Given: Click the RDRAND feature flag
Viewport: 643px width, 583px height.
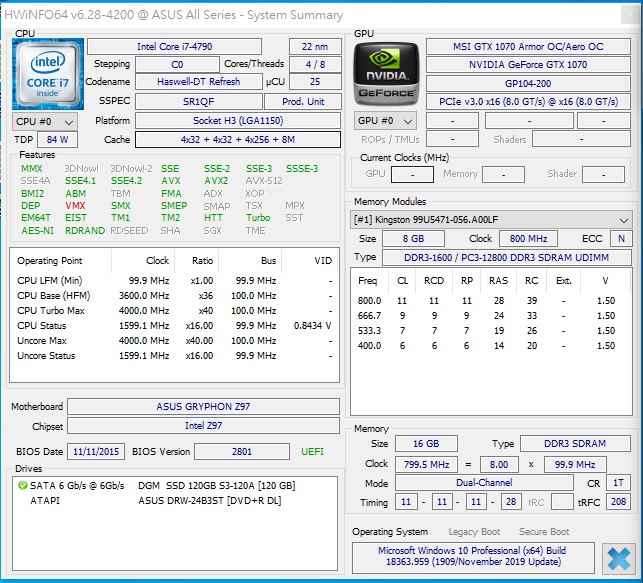Looking at the screenshot, I should (x=85, y=231).
